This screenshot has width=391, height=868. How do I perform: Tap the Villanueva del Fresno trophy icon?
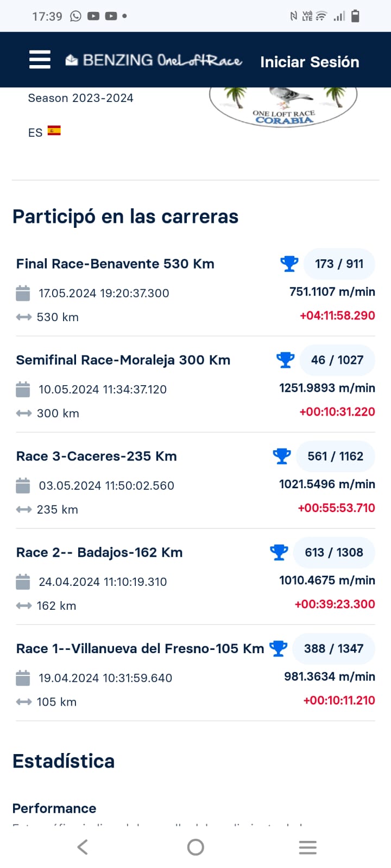pyautogui.click(x=278, y=648)
